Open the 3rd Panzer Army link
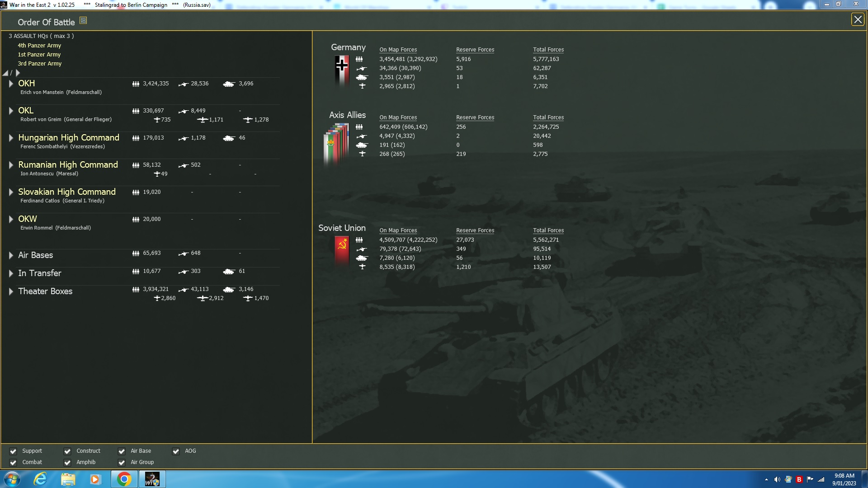Viewport: 868px width, 488px height. [x=40, y=64]
